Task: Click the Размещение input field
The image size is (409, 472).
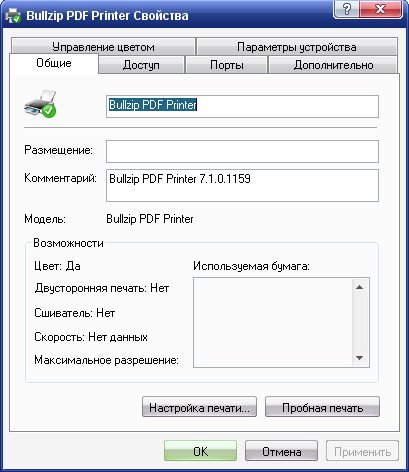Action: pyautogui.click(x=242, y=151)
